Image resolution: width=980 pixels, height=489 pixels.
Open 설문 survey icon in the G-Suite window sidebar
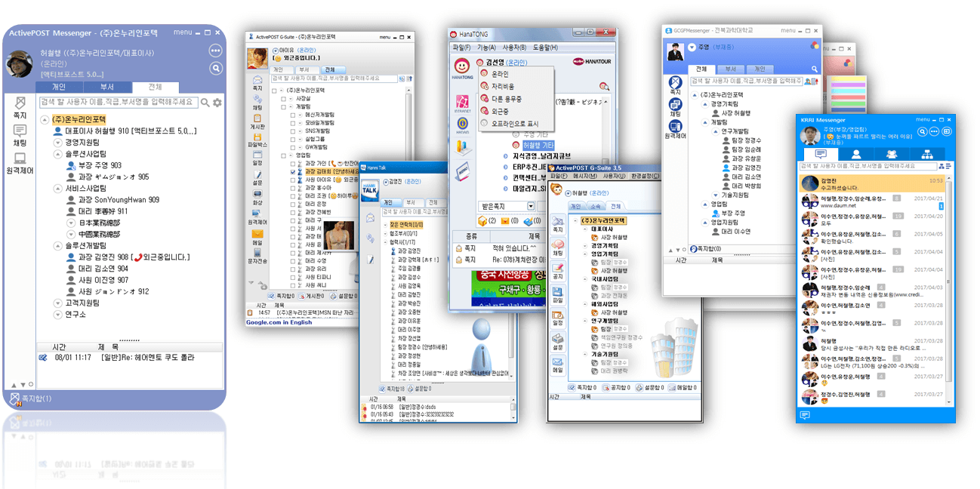pos(257,177)
